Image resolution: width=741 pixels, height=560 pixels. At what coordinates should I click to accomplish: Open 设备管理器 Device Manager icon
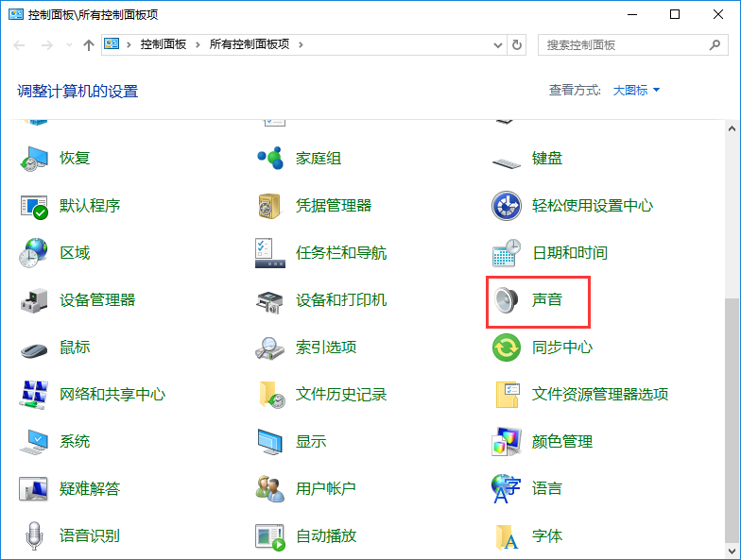[35, 300]
